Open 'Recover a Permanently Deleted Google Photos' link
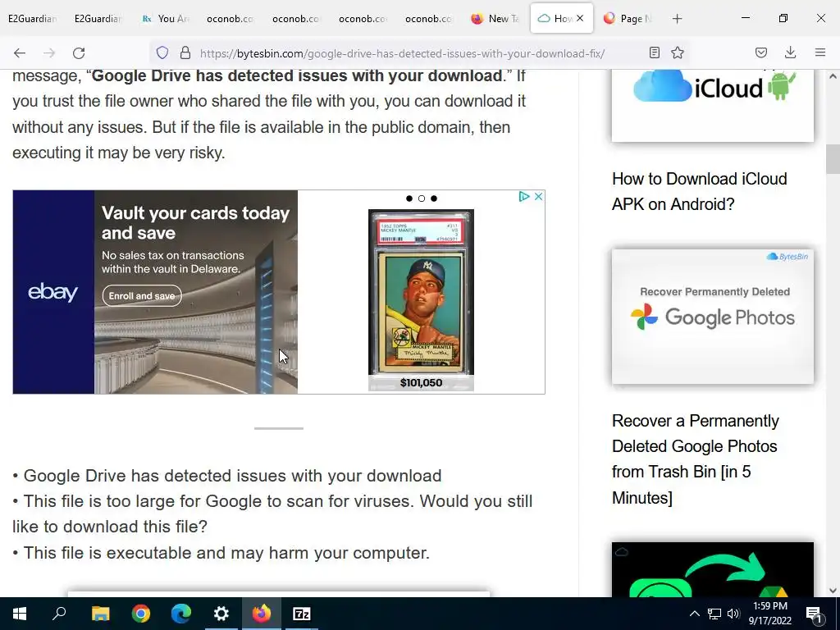Viewport: 840px width, 630px height. (x=696, y=459)
